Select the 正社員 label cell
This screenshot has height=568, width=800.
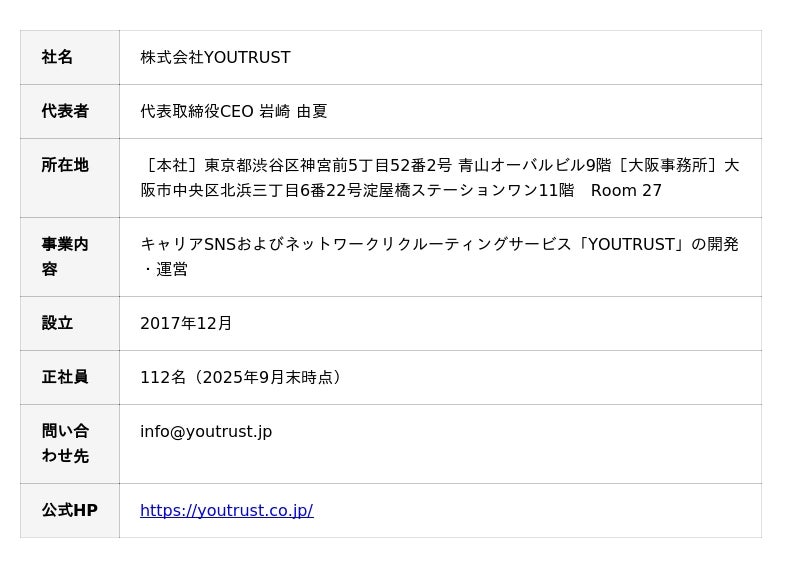(65, 378)
